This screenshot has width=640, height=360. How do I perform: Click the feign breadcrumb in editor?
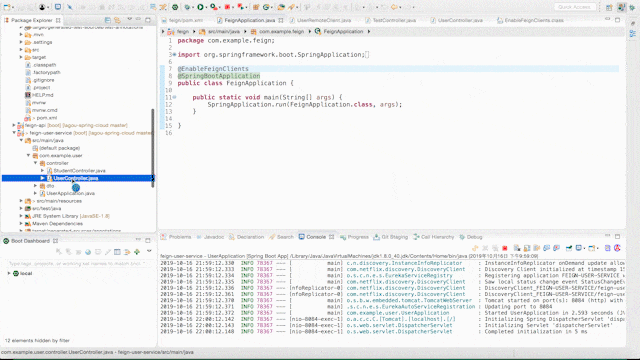(182, 31)
